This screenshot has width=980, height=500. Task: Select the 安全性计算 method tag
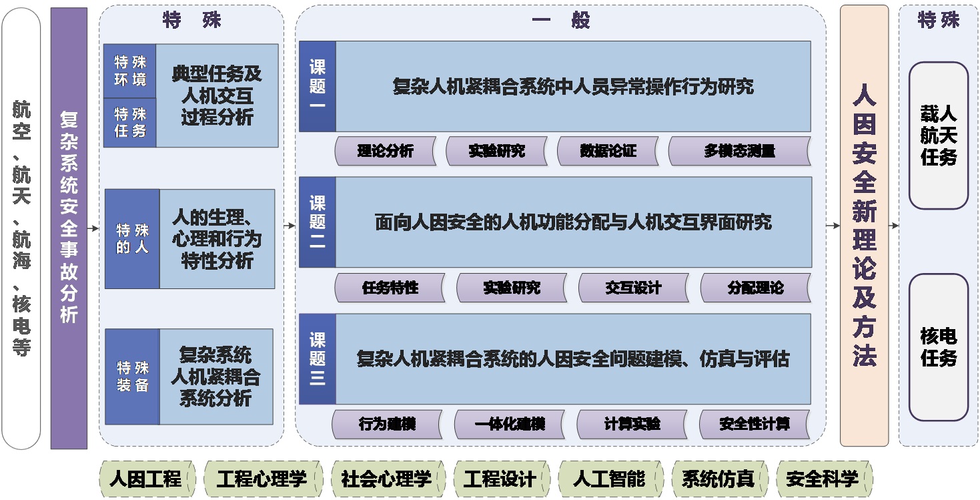click(x=754, y=423)
